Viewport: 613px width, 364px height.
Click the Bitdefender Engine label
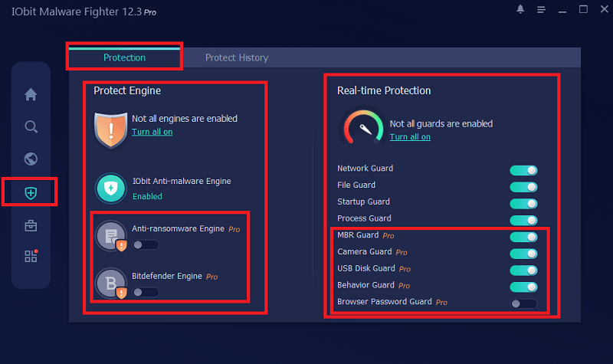click(167, 276)
